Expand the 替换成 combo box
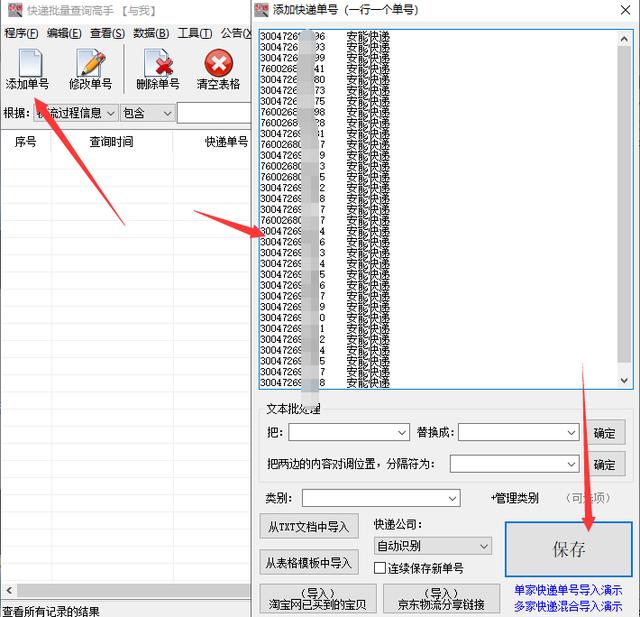 (571, 433)
